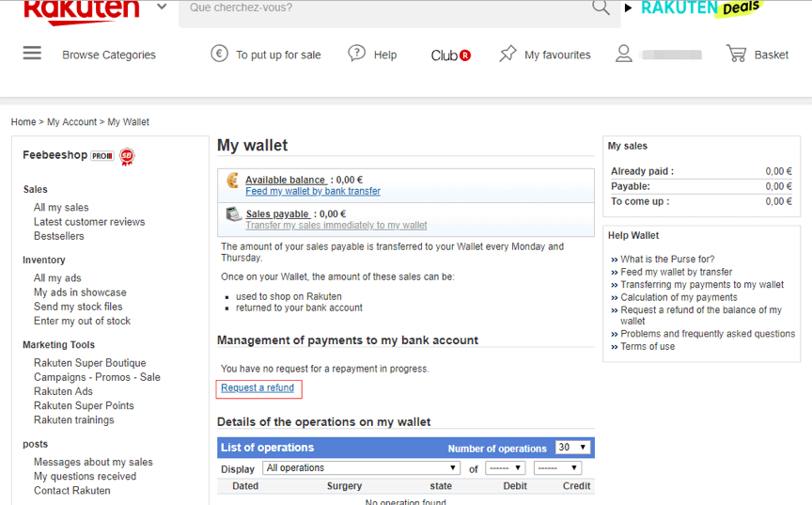Open the Rakuten Deals banner
Viewport: 812px width, 505px height.
coord(702,8)
